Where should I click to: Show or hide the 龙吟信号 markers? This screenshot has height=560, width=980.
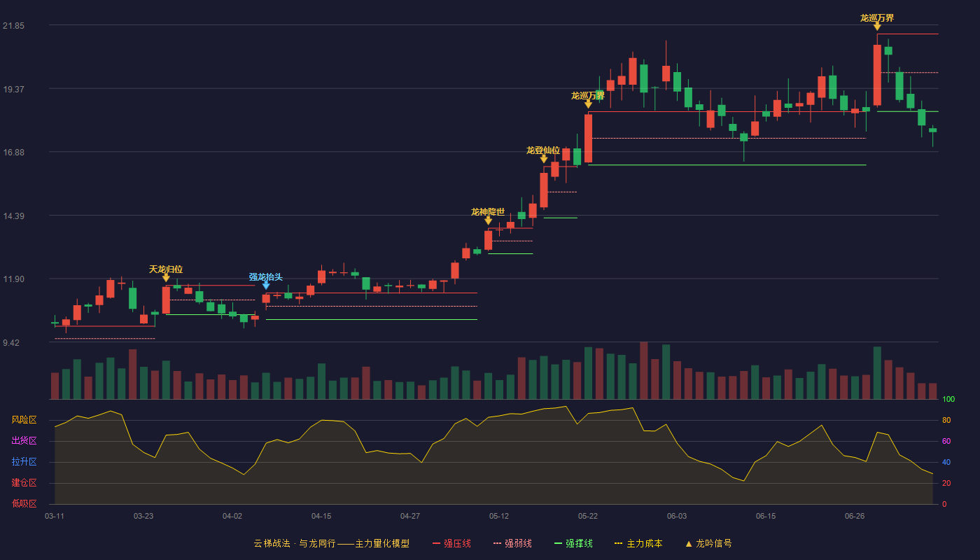click(x=708, y=543)
